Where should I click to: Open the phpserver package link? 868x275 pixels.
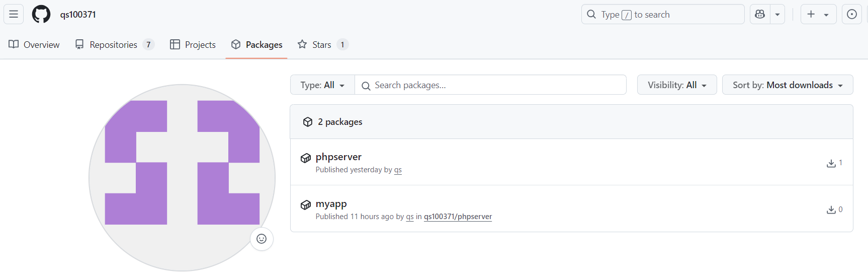(x=338, y=157)
